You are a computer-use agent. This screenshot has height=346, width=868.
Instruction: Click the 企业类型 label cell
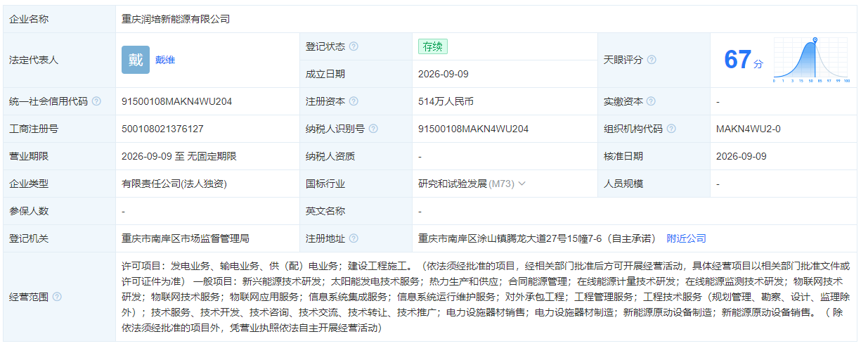point(59,184)
